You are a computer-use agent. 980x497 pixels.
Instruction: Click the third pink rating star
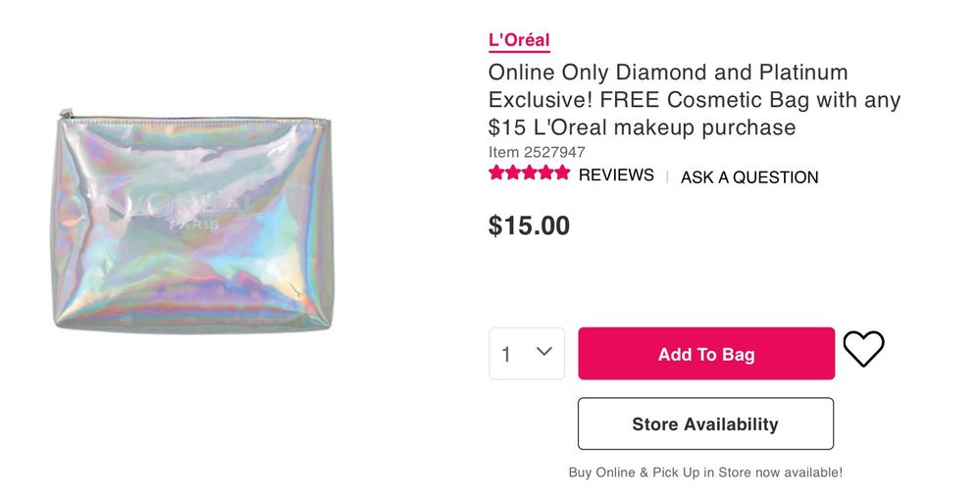click(x=530, y=174)
